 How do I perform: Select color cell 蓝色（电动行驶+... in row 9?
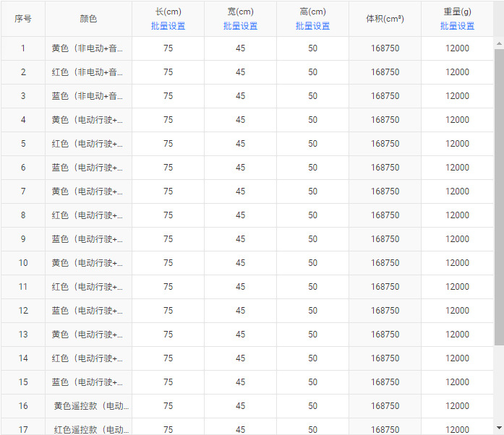[x=87, y=239]
